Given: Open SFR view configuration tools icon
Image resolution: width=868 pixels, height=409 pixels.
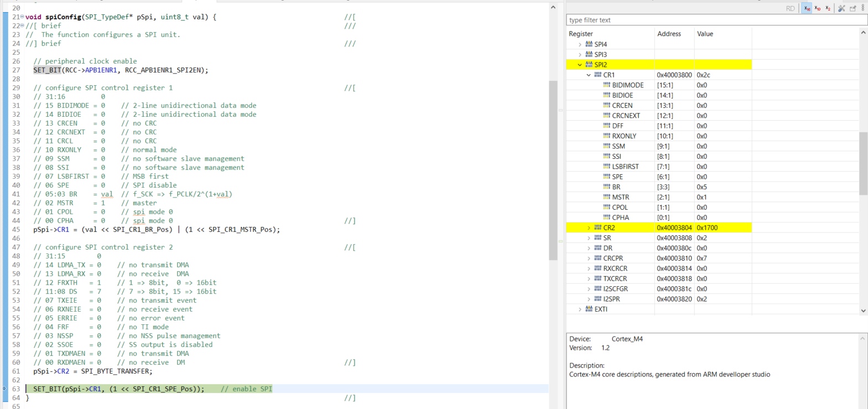Looking at the screenshot, I should 841,8.
